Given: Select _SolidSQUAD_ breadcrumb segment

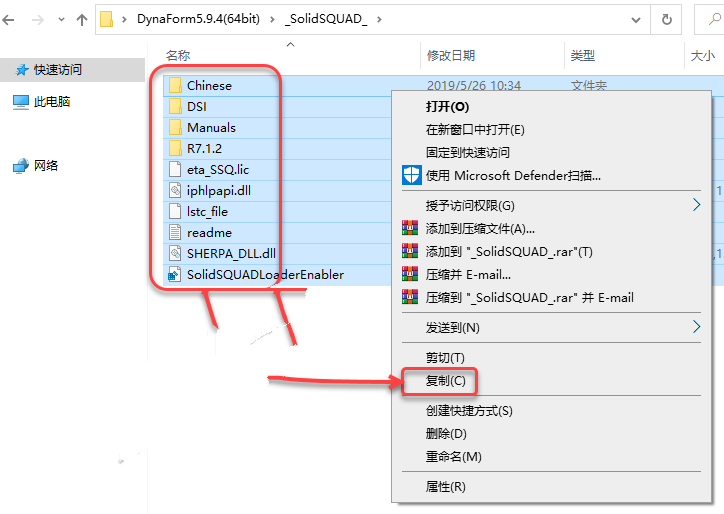Looking at the screenshot, I should [x=326, y=19].
